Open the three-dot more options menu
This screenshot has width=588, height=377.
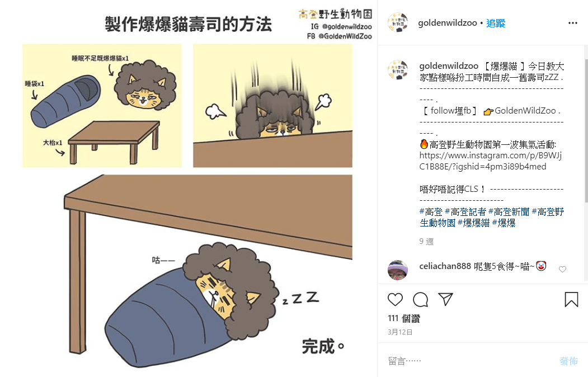[573, 23]
